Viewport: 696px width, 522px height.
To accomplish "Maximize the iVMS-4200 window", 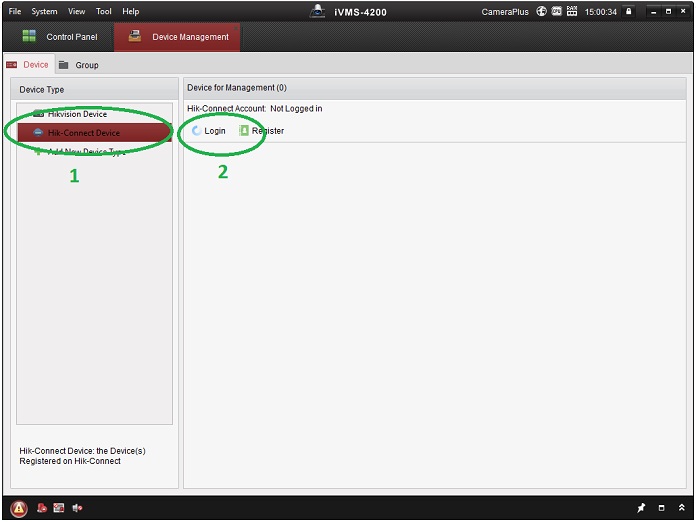I will click(x=668, y=12).
